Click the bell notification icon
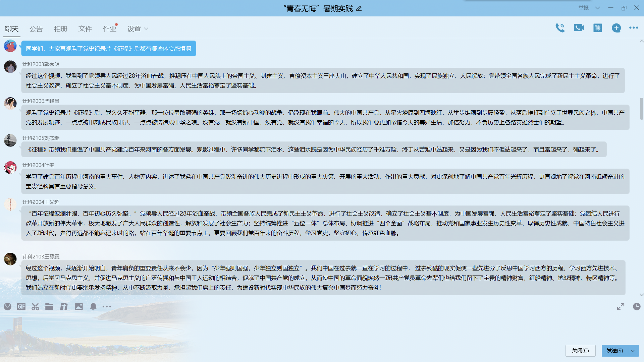 (93, 306)
